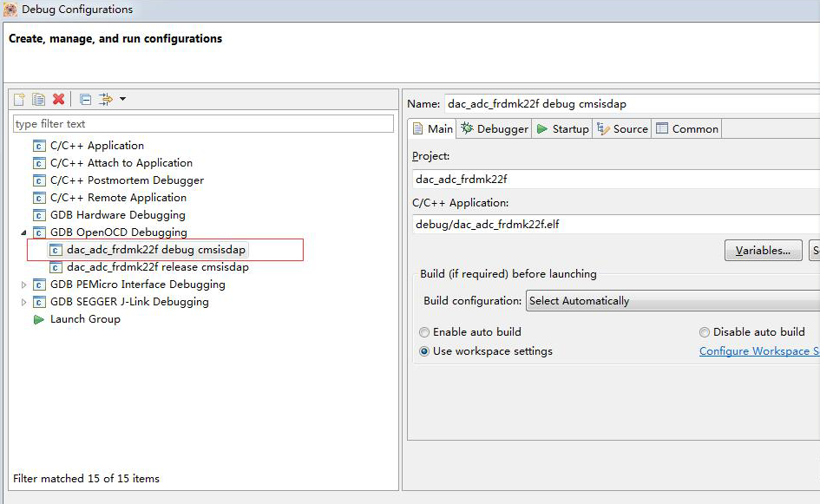Select the Enable auto build radio button
Screen dimensions: 820x504
pos(424,332)
